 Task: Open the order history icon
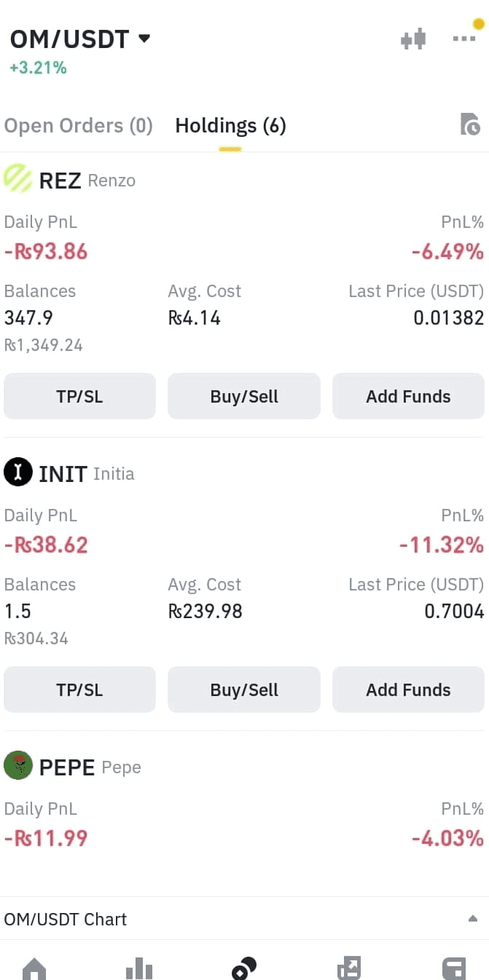pos(470,125)
